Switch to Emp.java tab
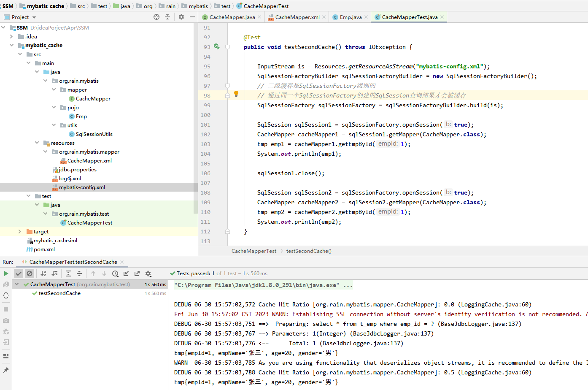This screenshot has height=390, width=588. point(350,17)
